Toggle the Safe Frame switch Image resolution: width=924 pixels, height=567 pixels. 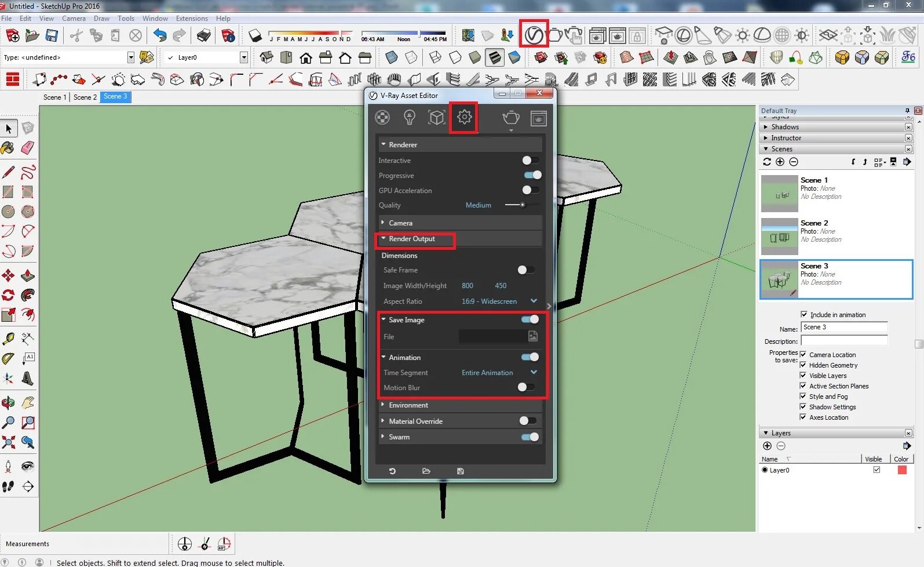click(526, 270)
